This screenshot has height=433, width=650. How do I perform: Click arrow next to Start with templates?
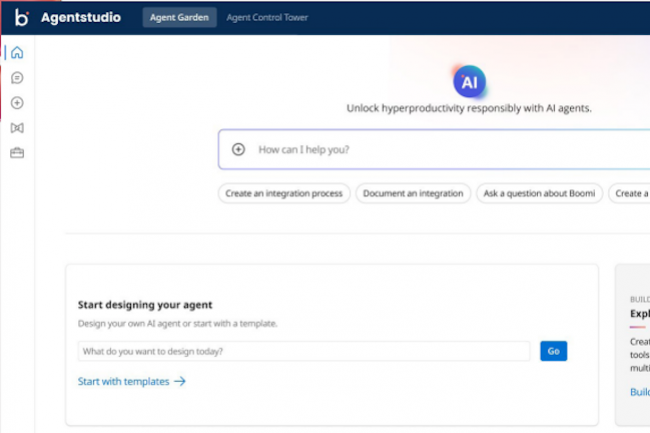click(x=180, y=381)
